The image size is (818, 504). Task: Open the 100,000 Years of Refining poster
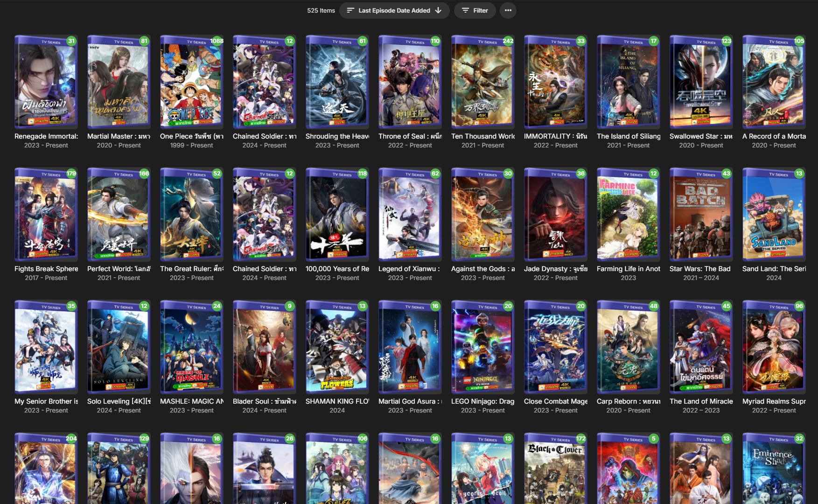pos(337,215)
